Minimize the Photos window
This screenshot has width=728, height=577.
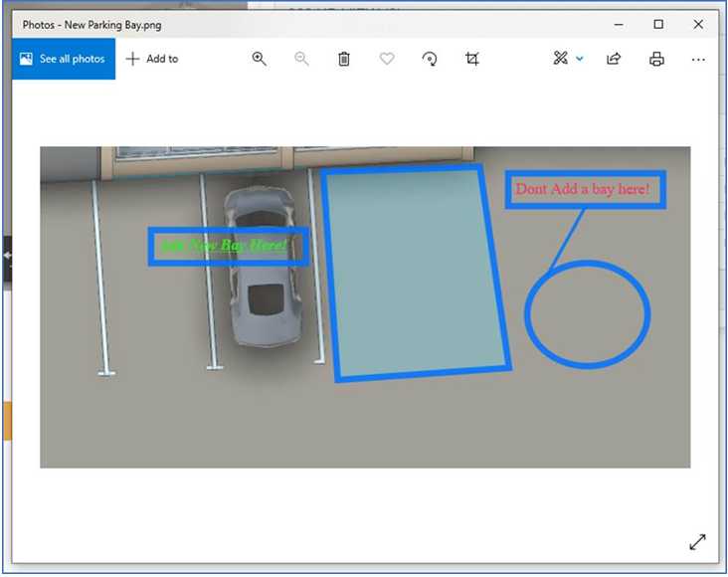pyautogui.click(x=619, y=25)
